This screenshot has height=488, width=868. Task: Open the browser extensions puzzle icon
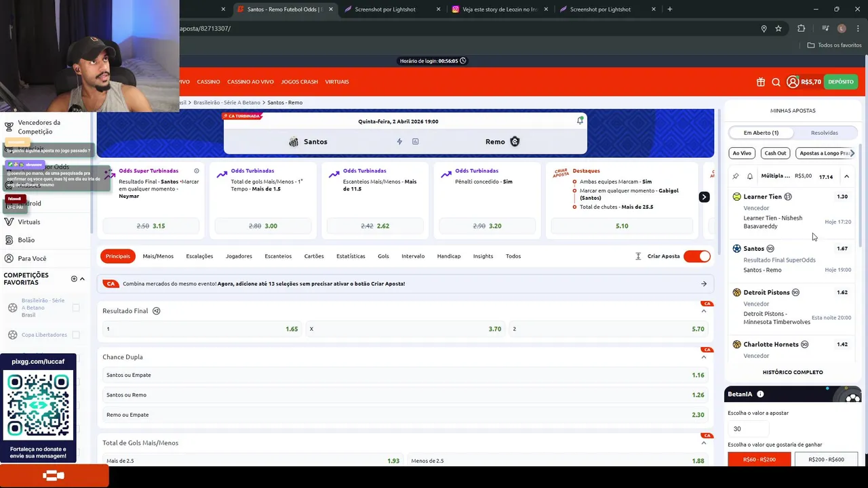point(802,28)
